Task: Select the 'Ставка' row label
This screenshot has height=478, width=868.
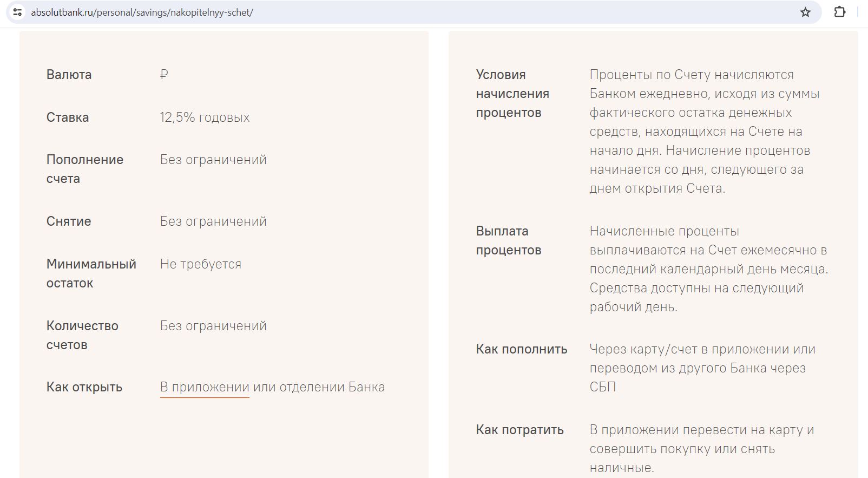Action: (x=68, y=117)
